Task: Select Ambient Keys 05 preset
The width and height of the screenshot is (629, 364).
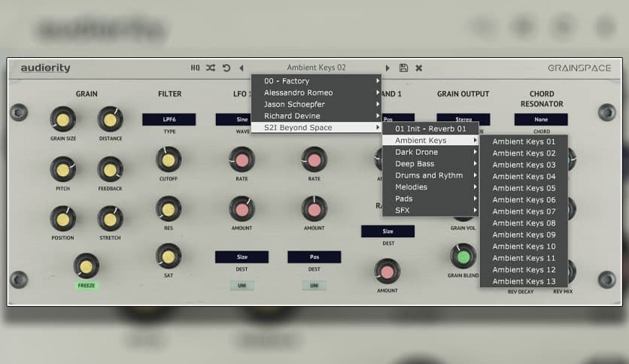Action: (x=524, y=188)
